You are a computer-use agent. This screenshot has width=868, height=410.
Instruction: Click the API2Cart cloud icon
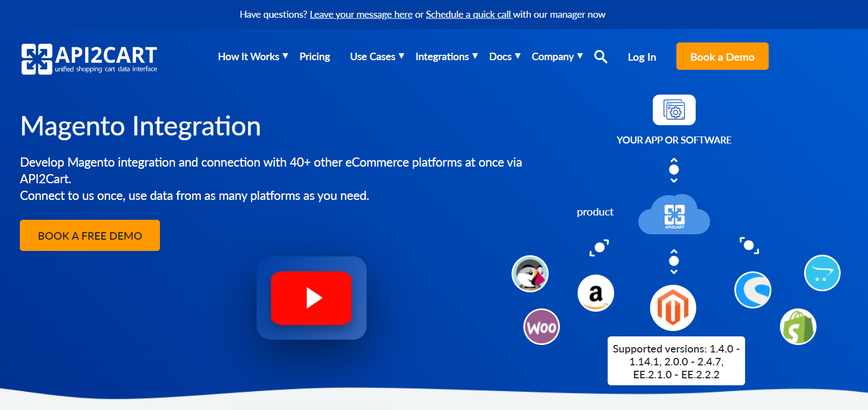click(674, 214)
